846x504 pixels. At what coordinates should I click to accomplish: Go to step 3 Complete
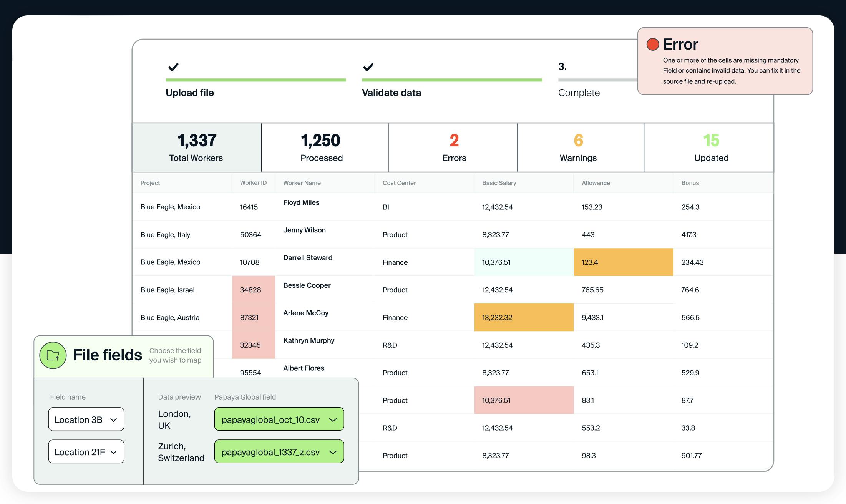tap(579, 93)
